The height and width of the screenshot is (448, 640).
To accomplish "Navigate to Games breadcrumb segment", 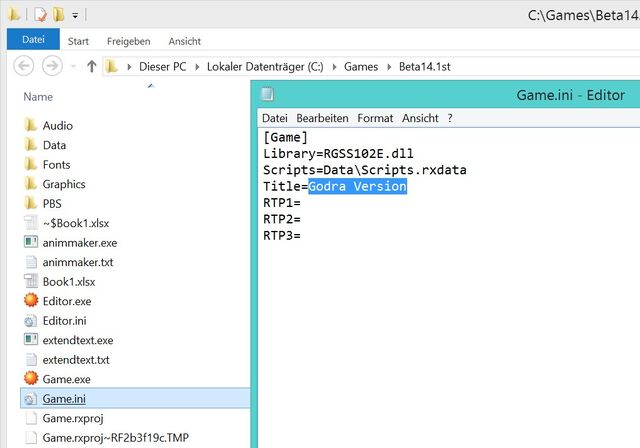I will coord(361,67).
